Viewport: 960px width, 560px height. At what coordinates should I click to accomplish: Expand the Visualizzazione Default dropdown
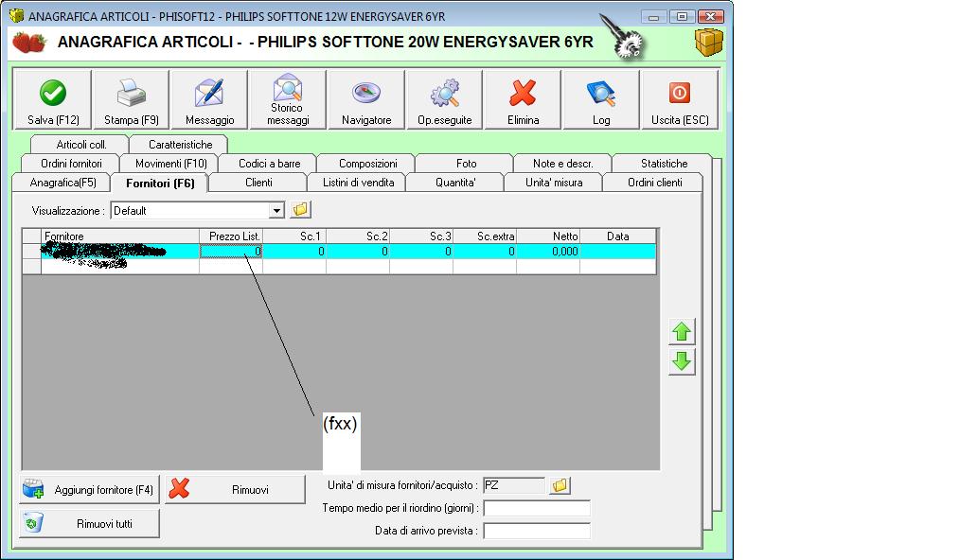tap(276, 211)
